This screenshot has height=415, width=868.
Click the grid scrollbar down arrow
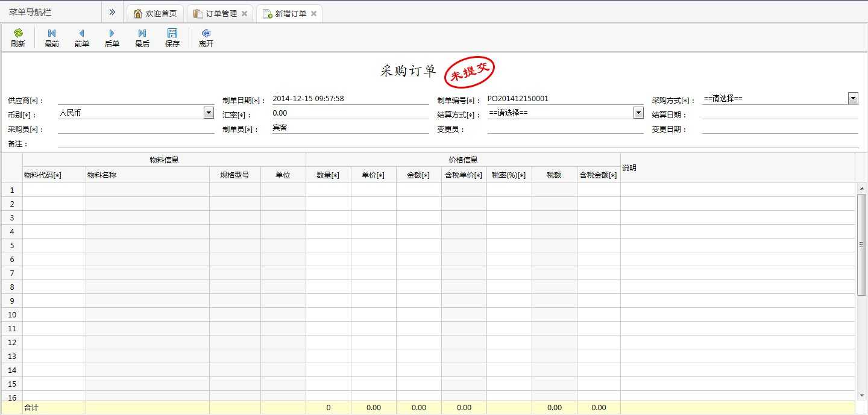[x=862, y=395]
